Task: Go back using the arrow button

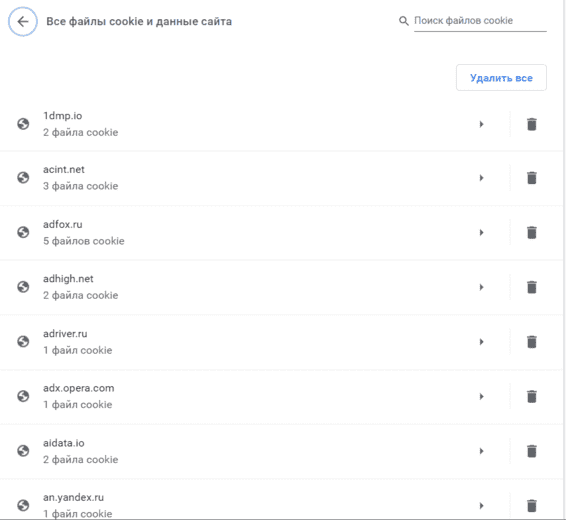Action: click(23, 22)
